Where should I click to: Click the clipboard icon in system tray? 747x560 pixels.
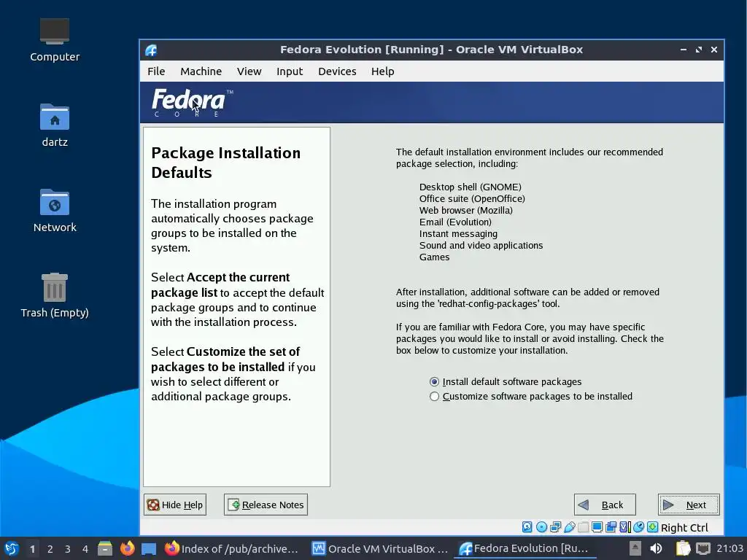pyautogui.click(x=683, y=548)
